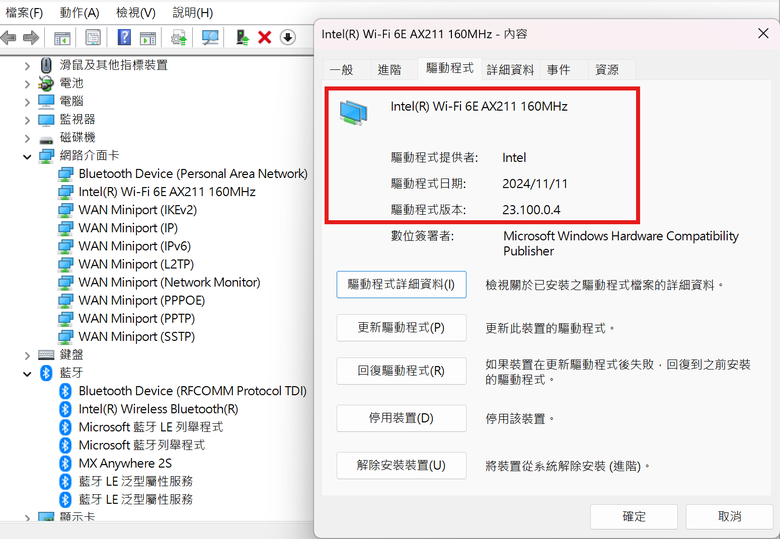Open the 檔案(F) menu
780x539 pixels.
click(24, 12)
